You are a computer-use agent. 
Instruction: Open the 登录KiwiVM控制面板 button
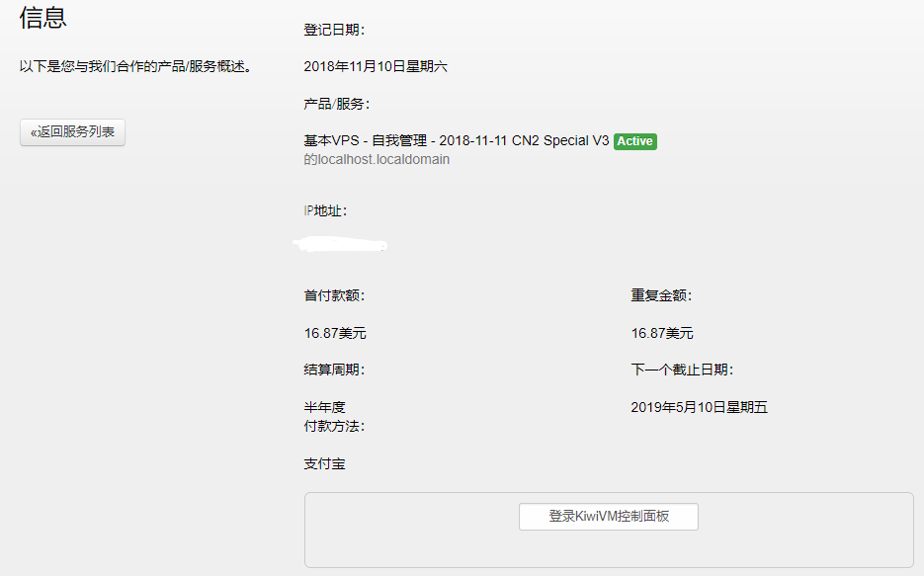pos(608,517)
